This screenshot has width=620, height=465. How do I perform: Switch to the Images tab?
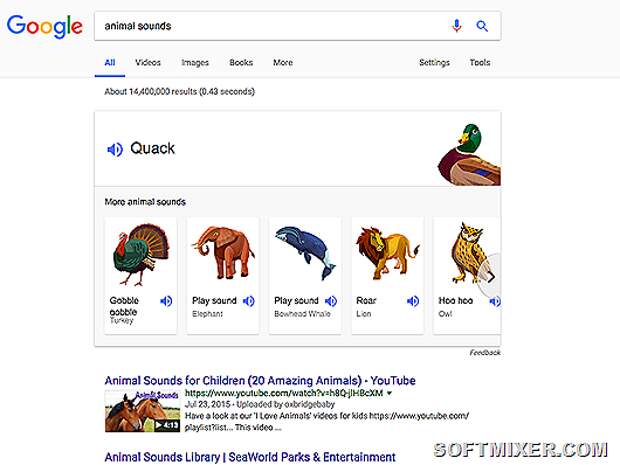tap(195, 62)
